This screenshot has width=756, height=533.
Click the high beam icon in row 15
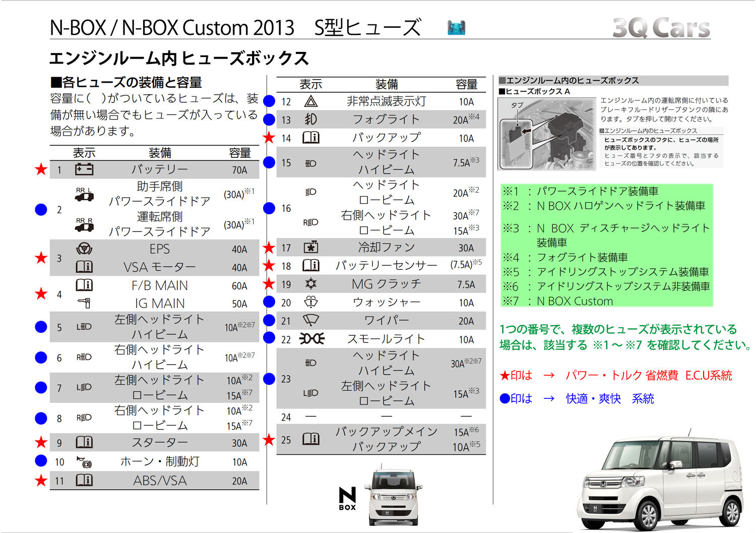pos(311,163)
